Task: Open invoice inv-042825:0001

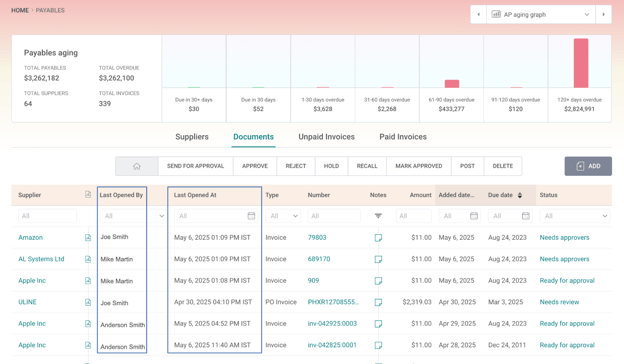Action: (332, 345)
